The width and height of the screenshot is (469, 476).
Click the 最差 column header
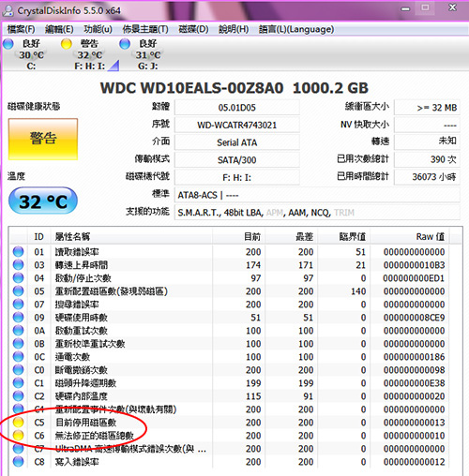(292, 236)
